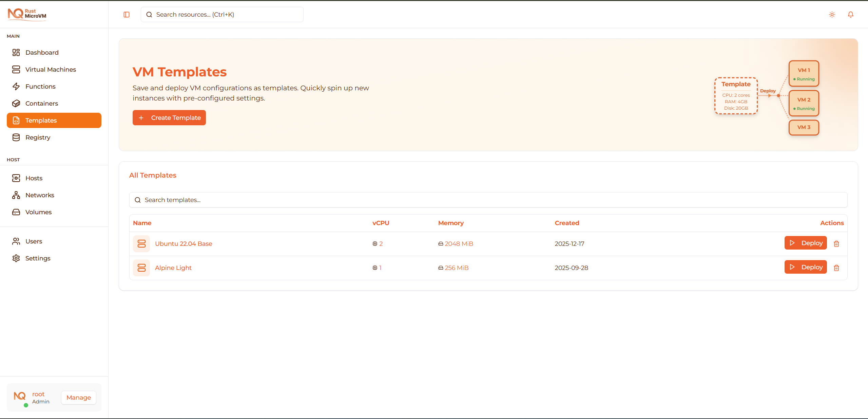
Task: Click the Registry database icon
Action: pos(16,137)
